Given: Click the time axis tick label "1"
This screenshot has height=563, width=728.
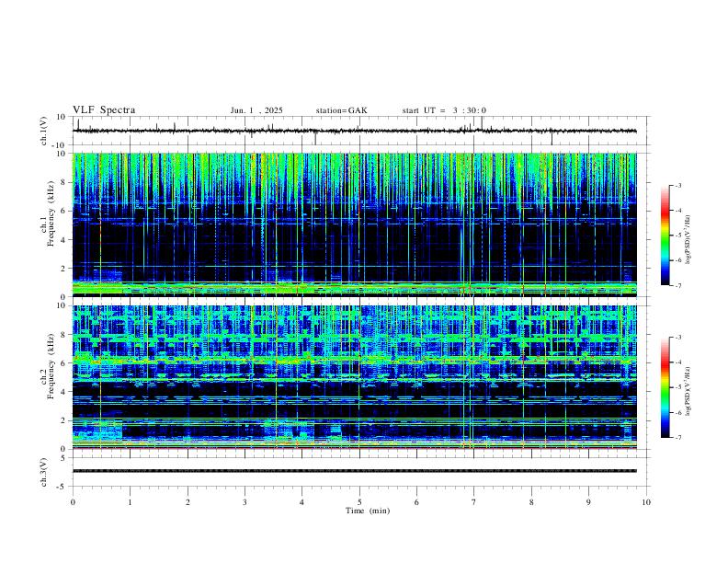Looking at the screenshot, I should click(130, 502).
